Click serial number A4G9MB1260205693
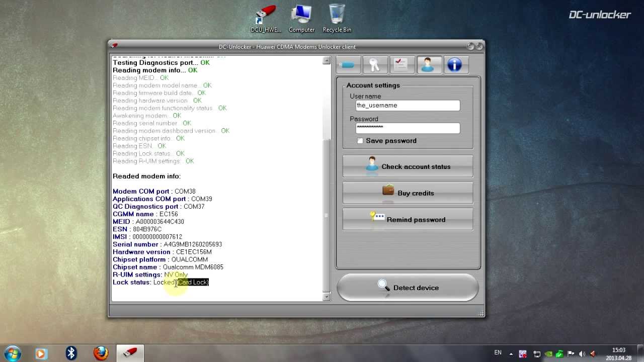Viewport: 644px width, 362px height. (x=193, y=244)
